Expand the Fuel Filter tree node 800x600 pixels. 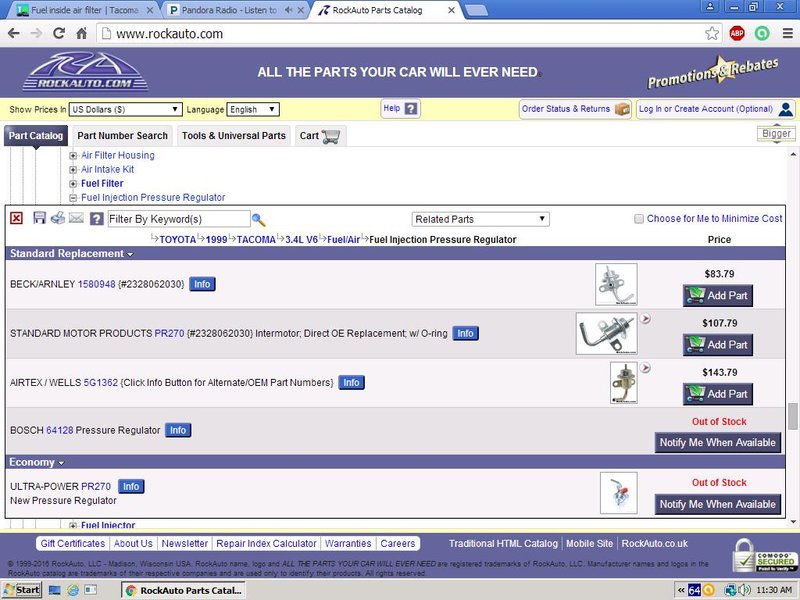click(73, 184)
